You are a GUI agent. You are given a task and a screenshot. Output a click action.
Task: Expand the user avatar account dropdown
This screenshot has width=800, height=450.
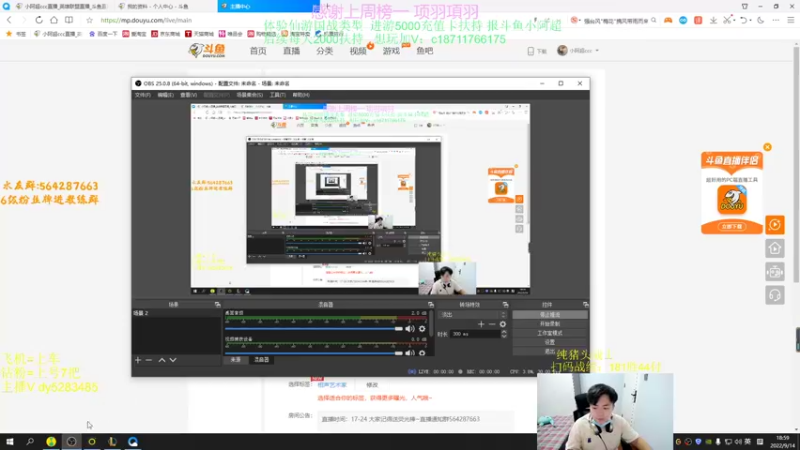[578, 51]
